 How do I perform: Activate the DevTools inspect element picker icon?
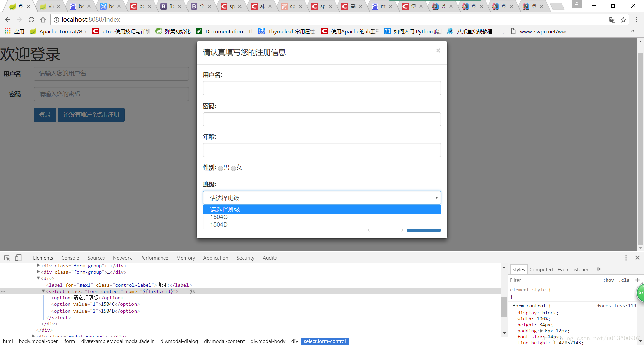7,258
